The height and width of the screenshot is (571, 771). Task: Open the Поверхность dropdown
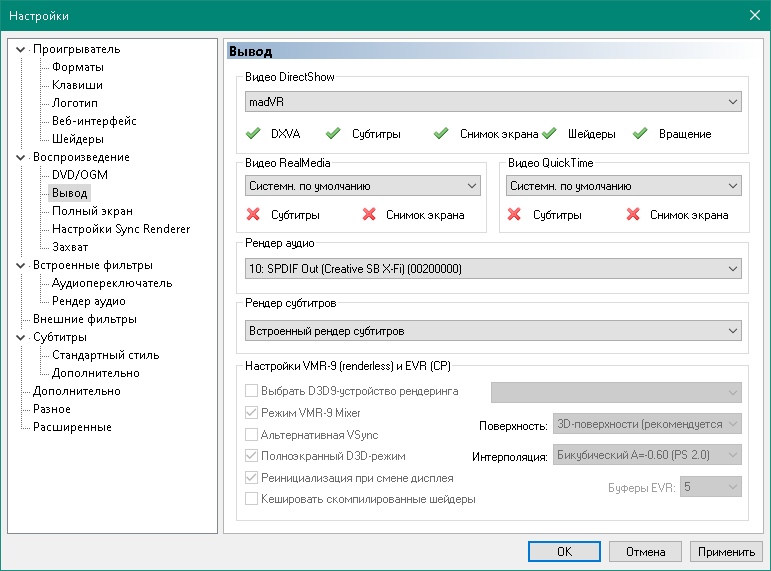pyautogui.click(x=647, y=424)
